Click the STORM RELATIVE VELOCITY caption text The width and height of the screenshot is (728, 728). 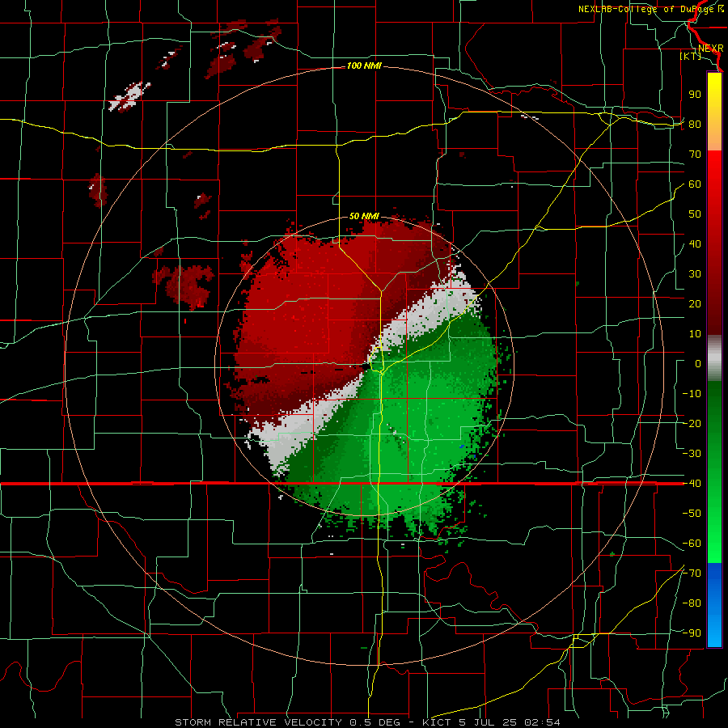[x=259, y=722]
